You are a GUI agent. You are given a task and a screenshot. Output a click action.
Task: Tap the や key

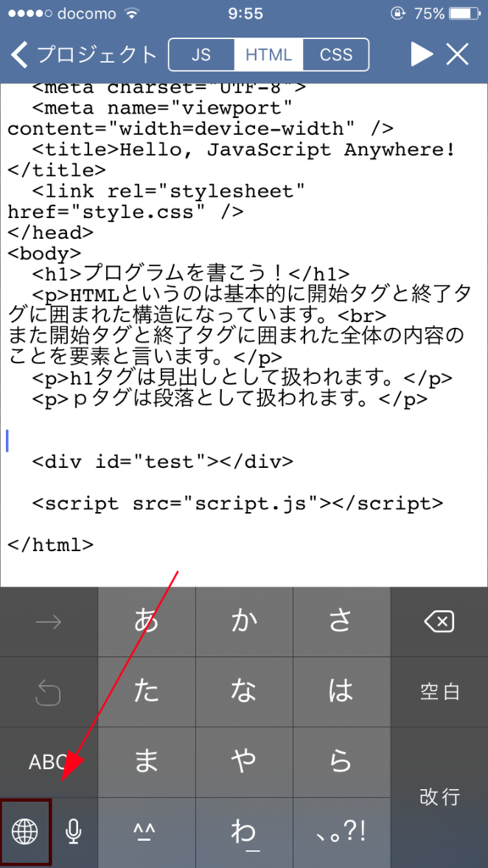tap(244, 762)
